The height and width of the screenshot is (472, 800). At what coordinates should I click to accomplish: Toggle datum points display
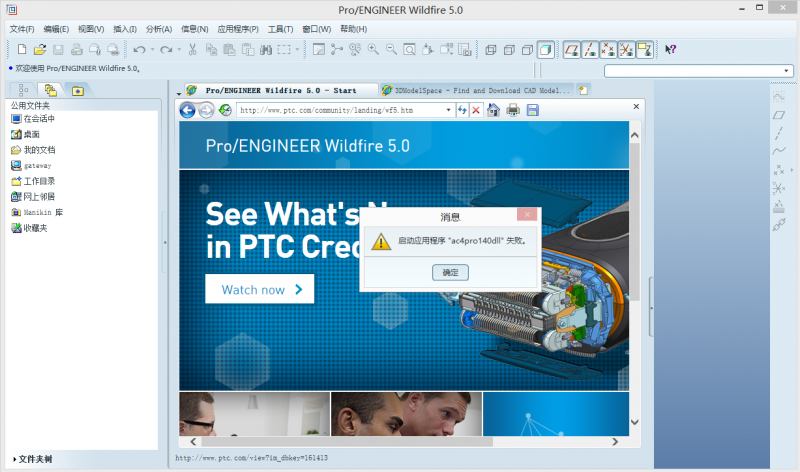pos(608,49)
